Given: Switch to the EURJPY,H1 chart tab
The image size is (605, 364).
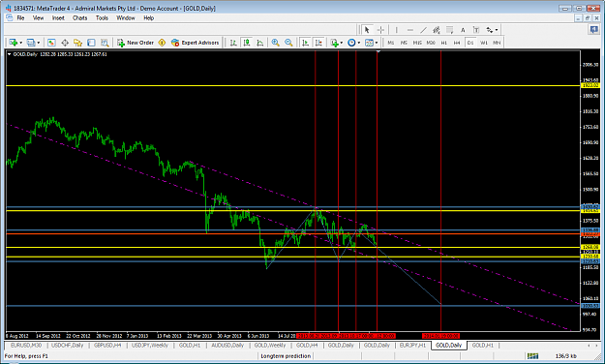Looking at the screenshot, I should pos(412,345).
